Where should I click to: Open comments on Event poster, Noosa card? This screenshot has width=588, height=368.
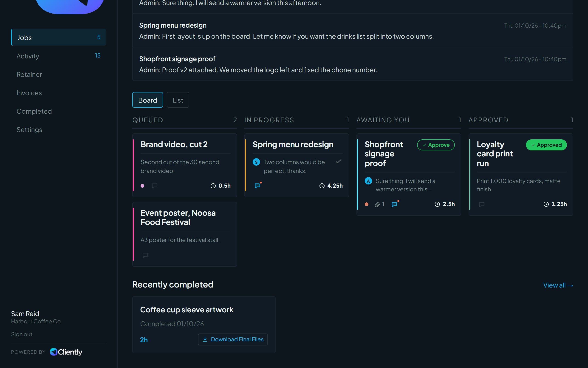[145, 255]
